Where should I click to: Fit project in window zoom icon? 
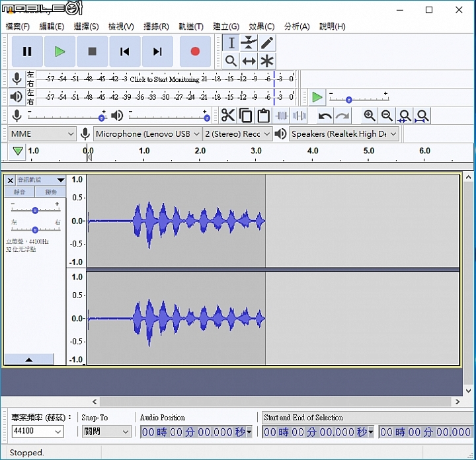tap(422, 116)
